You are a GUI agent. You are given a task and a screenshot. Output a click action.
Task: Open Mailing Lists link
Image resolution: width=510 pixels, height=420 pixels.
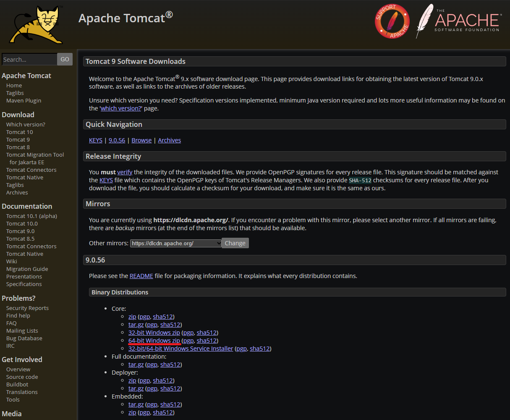[22, 331]
